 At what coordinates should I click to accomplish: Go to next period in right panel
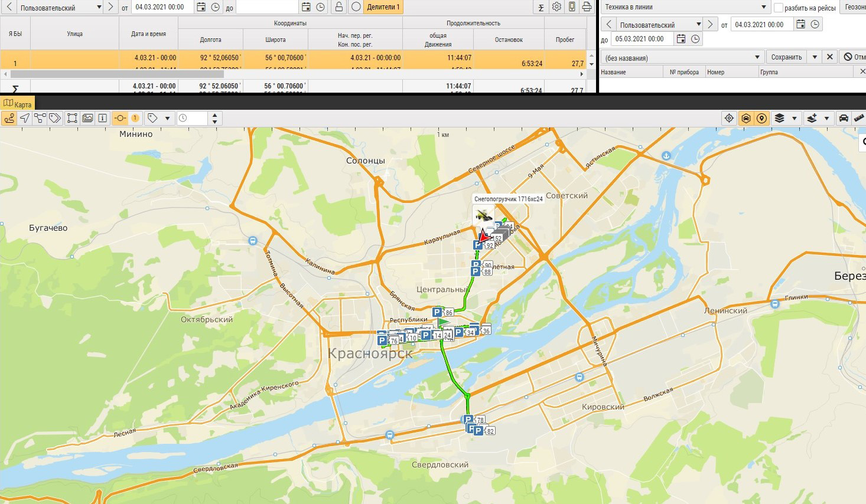point(711,25)
